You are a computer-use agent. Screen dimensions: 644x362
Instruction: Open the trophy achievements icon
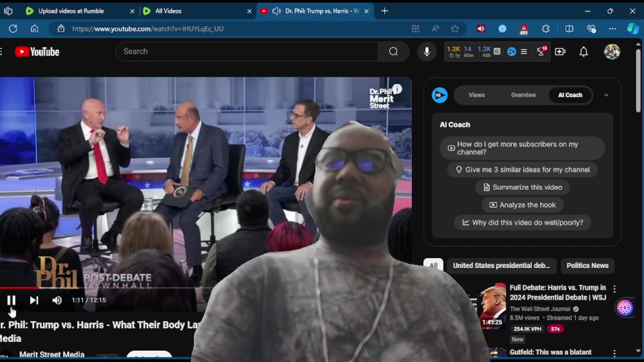pos(541,51)
